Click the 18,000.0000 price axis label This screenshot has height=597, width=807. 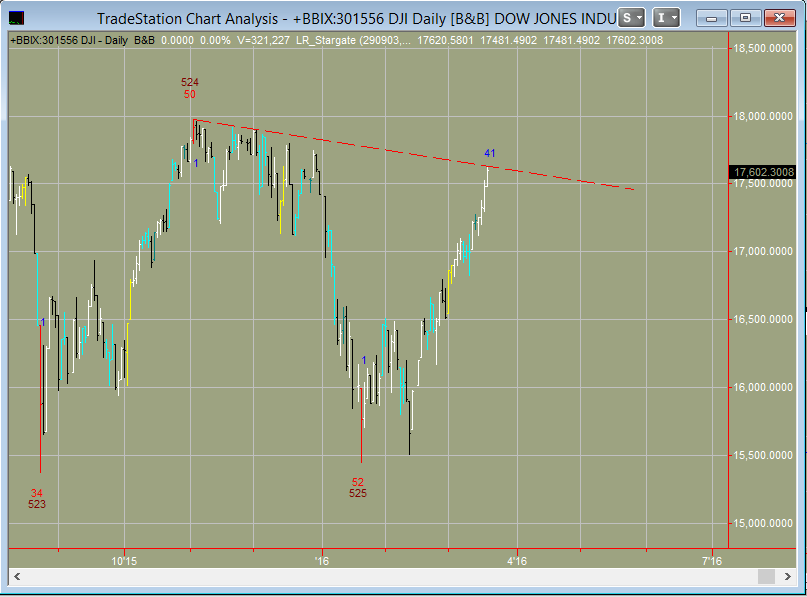[763, 116]
